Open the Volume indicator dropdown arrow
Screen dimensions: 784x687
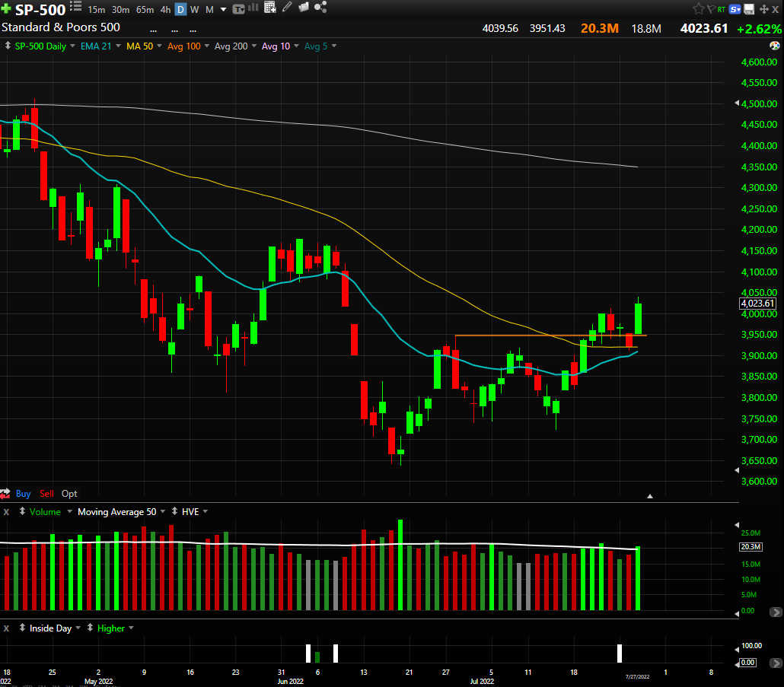point(69,511)
